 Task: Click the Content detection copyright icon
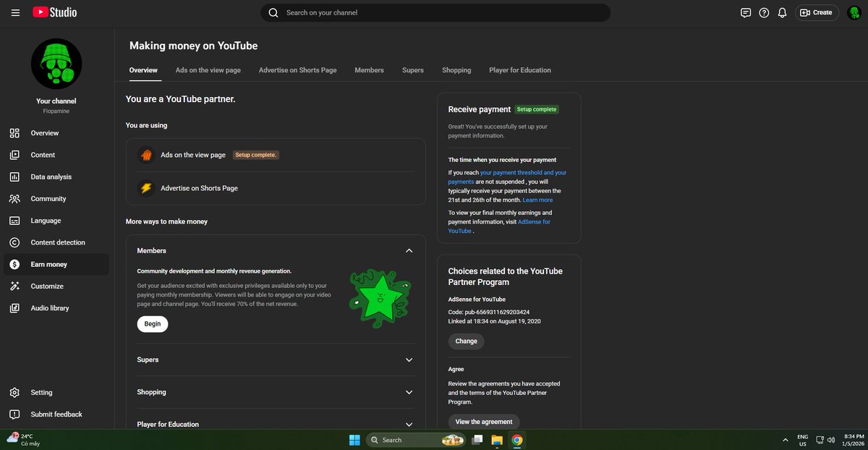[x=14, y=242]
